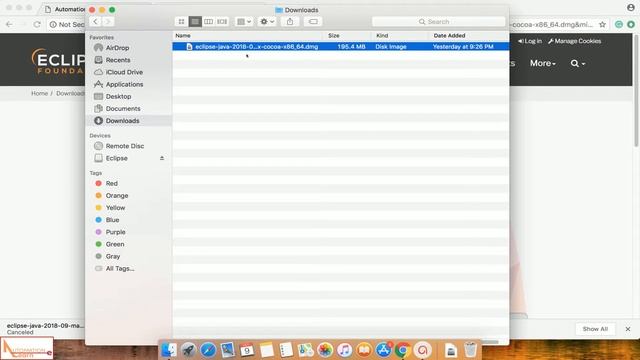Open Notes from the Dock

267,350
